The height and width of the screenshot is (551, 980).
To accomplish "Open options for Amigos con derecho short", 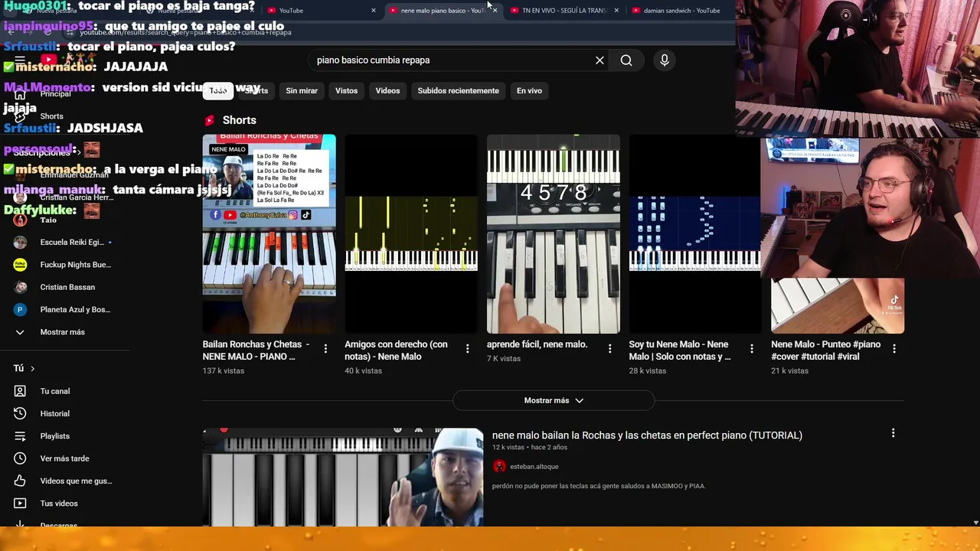I will coord(468,349).
